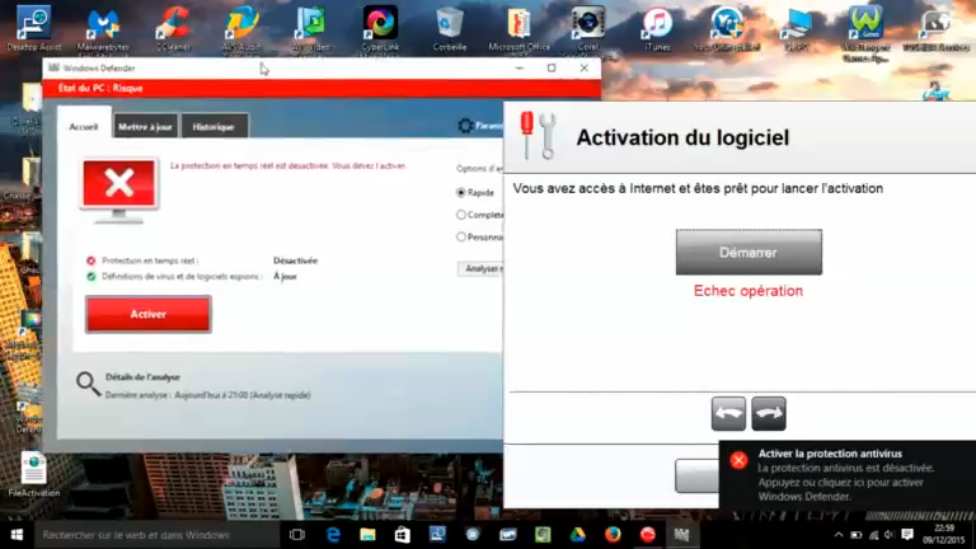The width and height of the screenshot is (976, 549).
Task: Switch to the Accueil tab
Action: click(83, 126)
